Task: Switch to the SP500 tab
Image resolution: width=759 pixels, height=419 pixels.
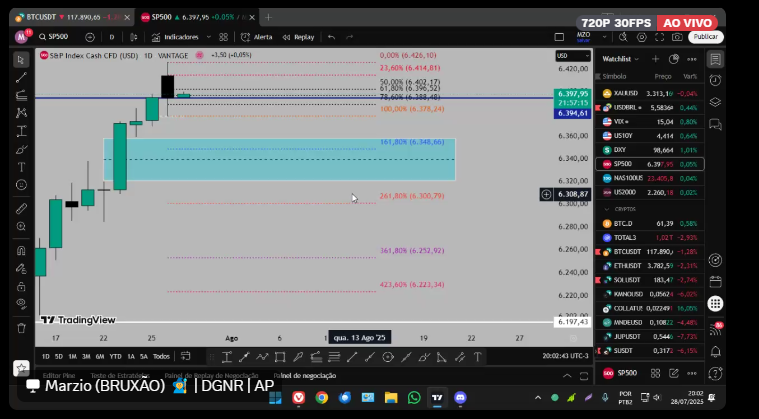Action: click(197, 17)
